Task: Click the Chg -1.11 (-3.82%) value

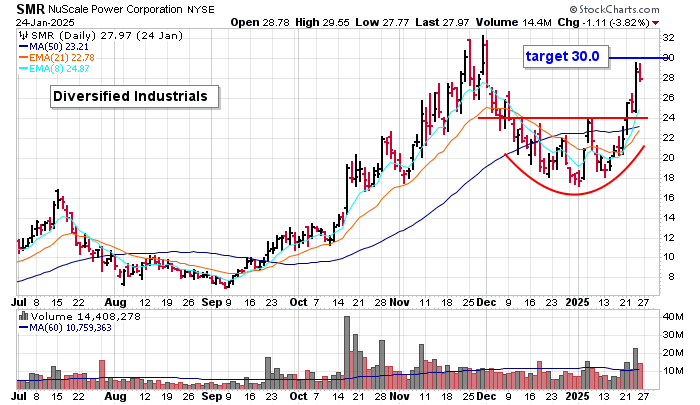Action: (604, 22)
